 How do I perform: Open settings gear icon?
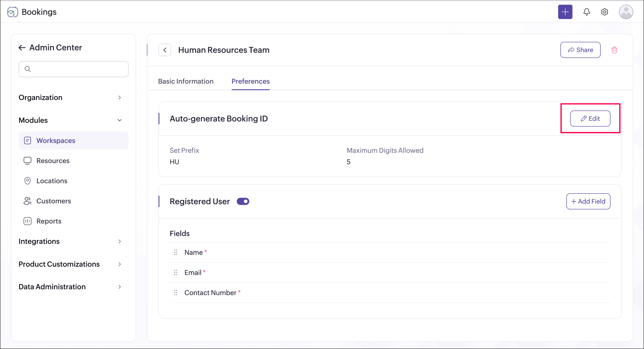[x=604, y=12]
